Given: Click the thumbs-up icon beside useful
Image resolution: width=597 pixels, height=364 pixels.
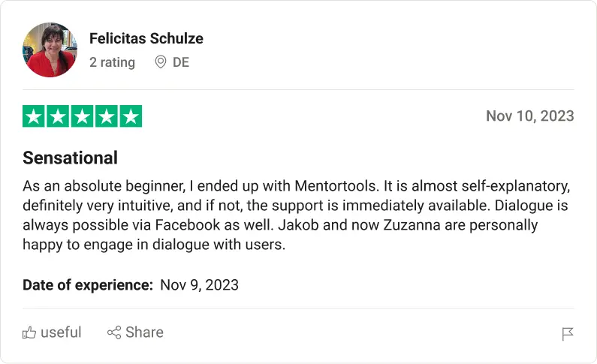Looking at the screenshot, I should click(29, 332).
